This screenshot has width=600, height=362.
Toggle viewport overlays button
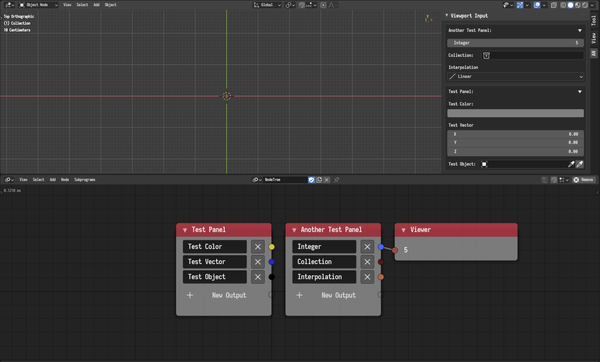pyautogui.click(x=537, y=5)
